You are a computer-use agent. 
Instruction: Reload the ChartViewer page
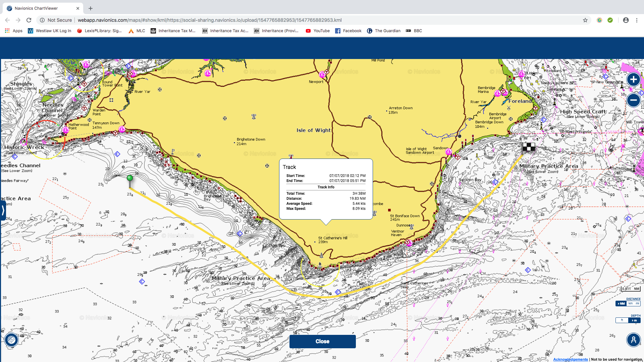point(29,20)
